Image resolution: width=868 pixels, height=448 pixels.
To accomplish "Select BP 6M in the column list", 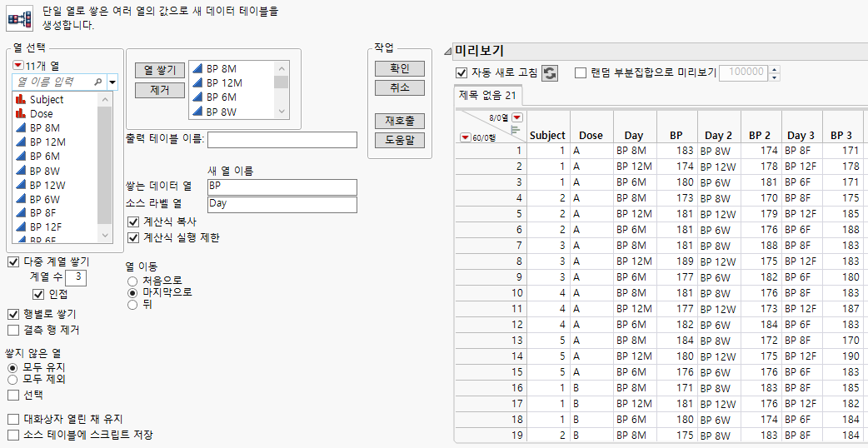I will pos(45,157).
